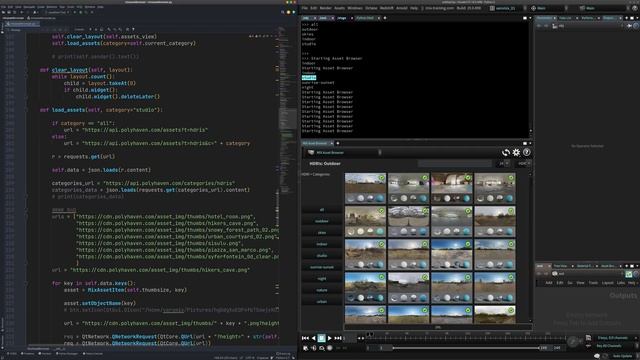
Task: Open the Render menu in Houdini
Action: [x=326, y=8]
